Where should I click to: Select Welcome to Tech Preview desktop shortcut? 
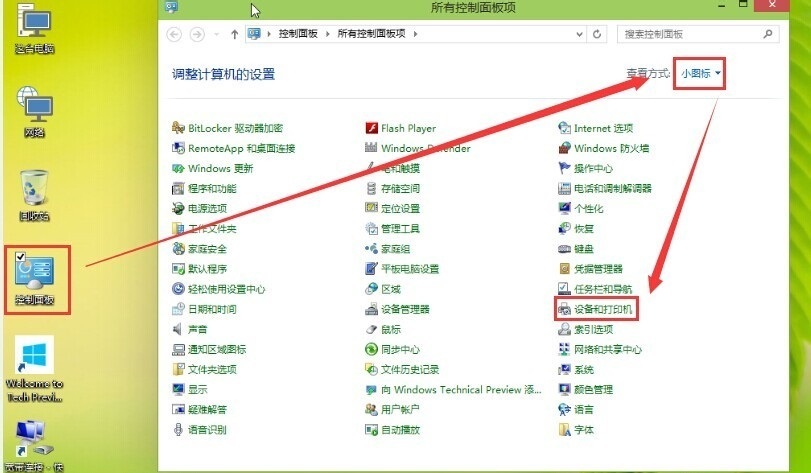[x=35, y=369]
